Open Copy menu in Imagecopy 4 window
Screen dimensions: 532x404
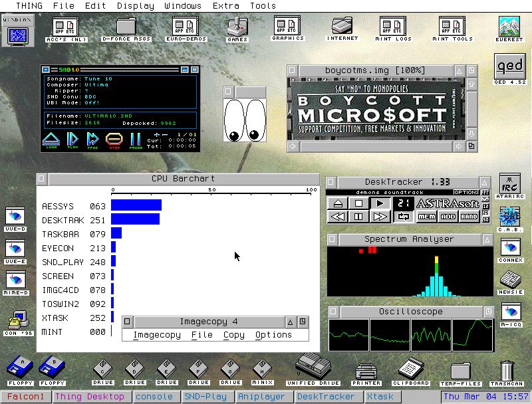(234, 335)
